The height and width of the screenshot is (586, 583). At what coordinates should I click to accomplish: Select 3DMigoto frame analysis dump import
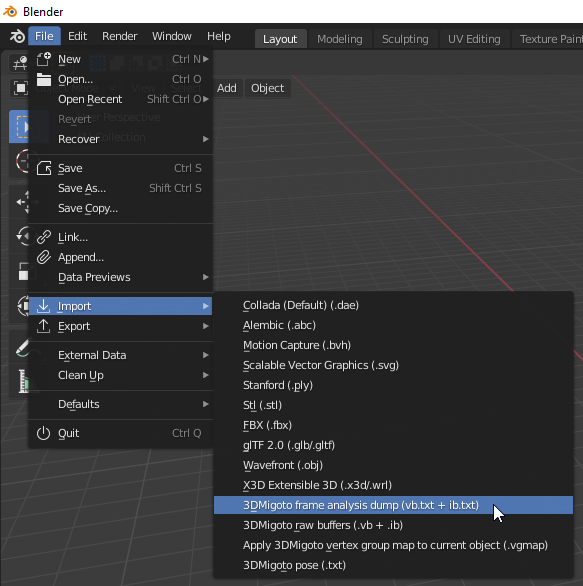pos(393,505)
